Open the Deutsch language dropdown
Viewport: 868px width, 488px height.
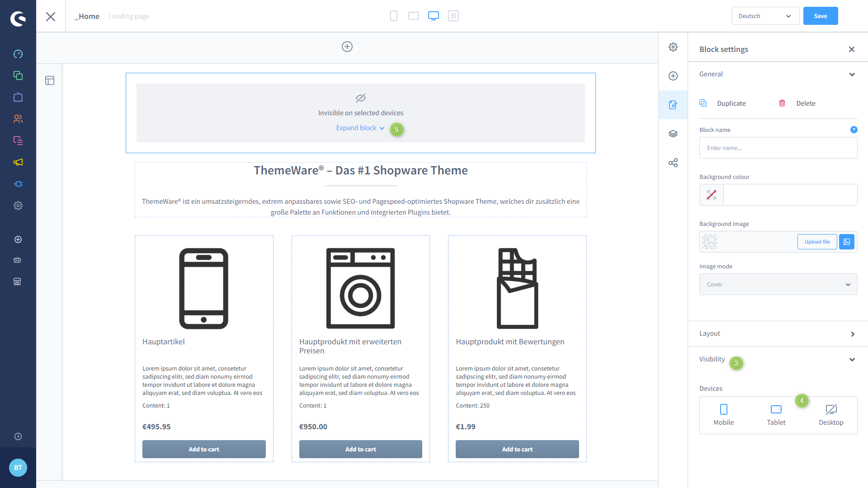point(766,16)
